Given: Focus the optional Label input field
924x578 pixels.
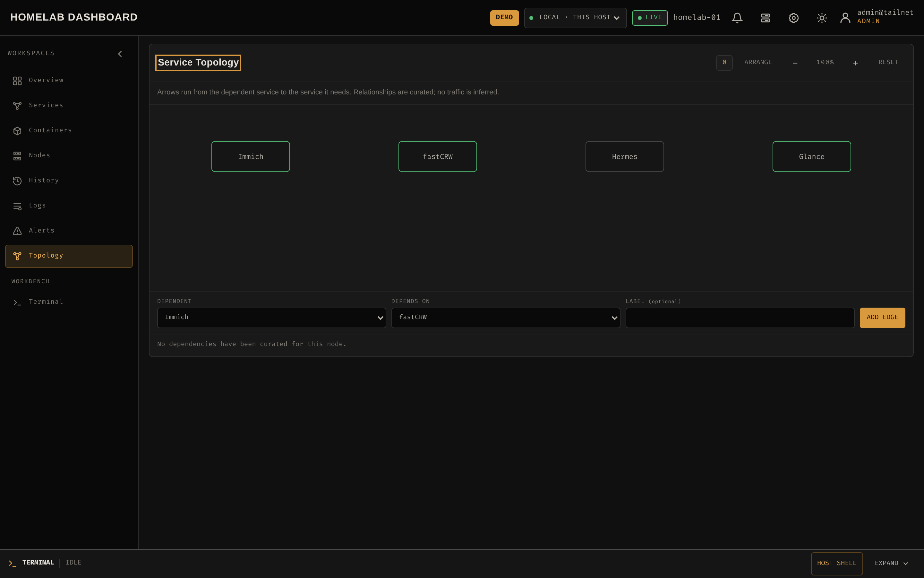Looking at the screenshot, I should (x=740, y=318).
